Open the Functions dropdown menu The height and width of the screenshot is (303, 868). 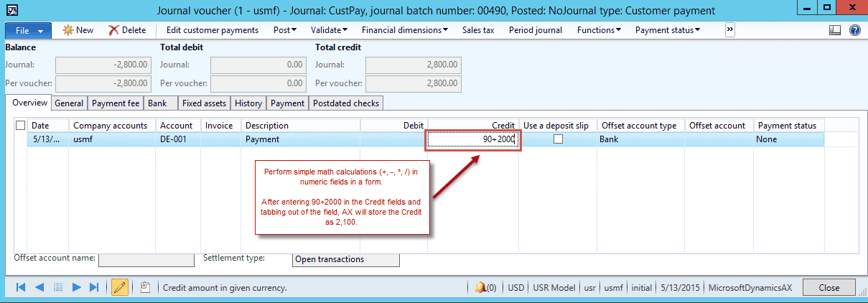[x=599, y=30]
